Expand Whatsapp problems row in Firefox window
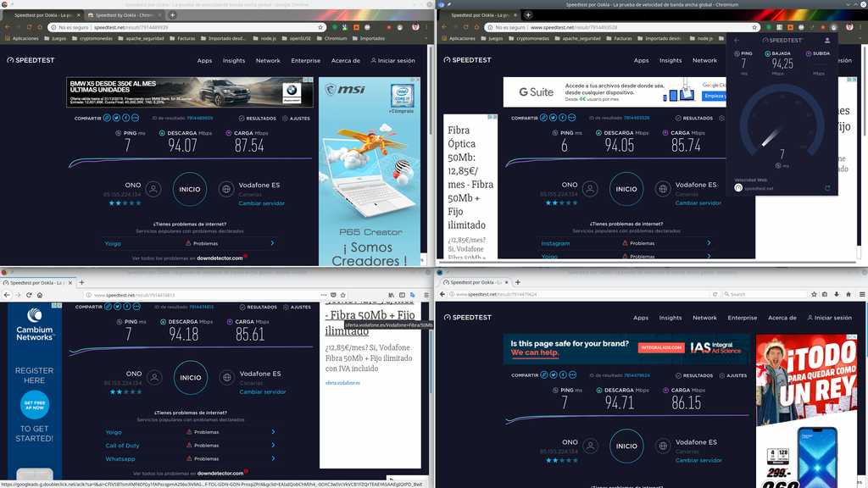Screen dimensions: 868x488 click(x=191, y=458)
